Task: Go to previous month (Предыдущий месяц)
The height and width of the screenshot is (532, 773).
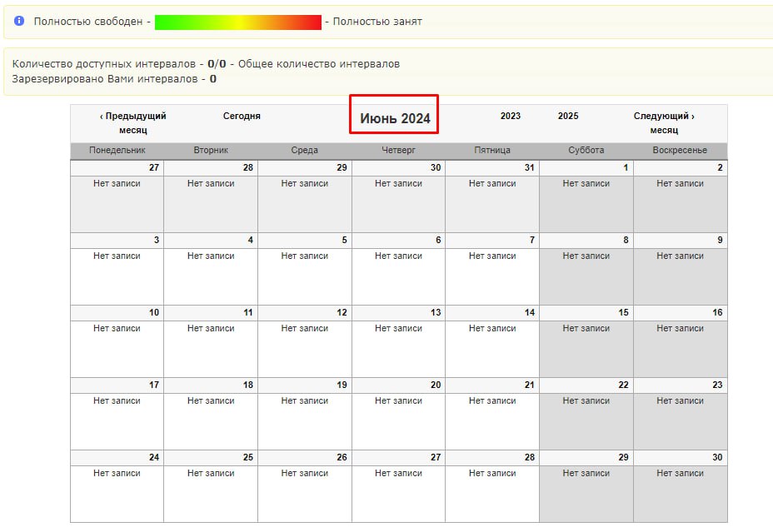Action: [x=132, y=122]
